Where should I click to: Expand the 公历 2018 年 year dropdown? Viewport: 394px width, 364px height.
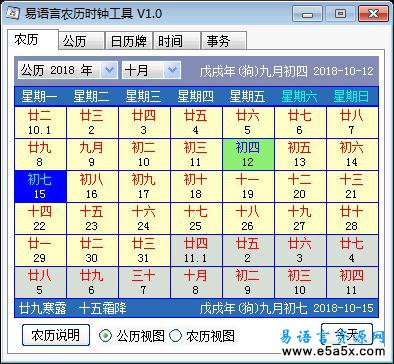point(109,70)
